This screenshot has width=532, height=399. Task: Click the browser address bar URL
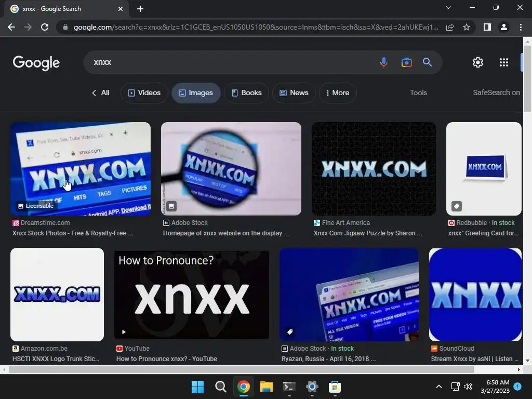pos(256,27)
